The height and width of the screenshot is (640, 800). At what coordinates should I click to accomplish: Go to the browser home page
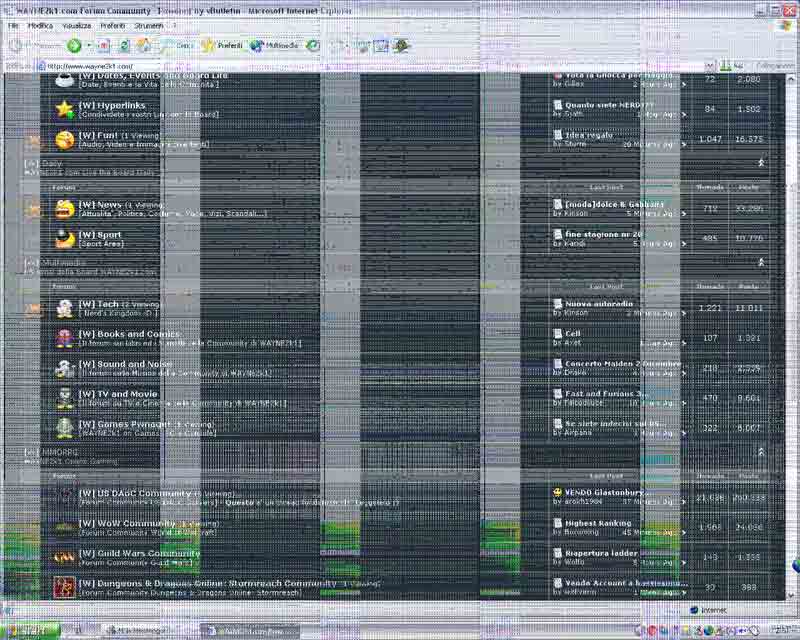143,45
